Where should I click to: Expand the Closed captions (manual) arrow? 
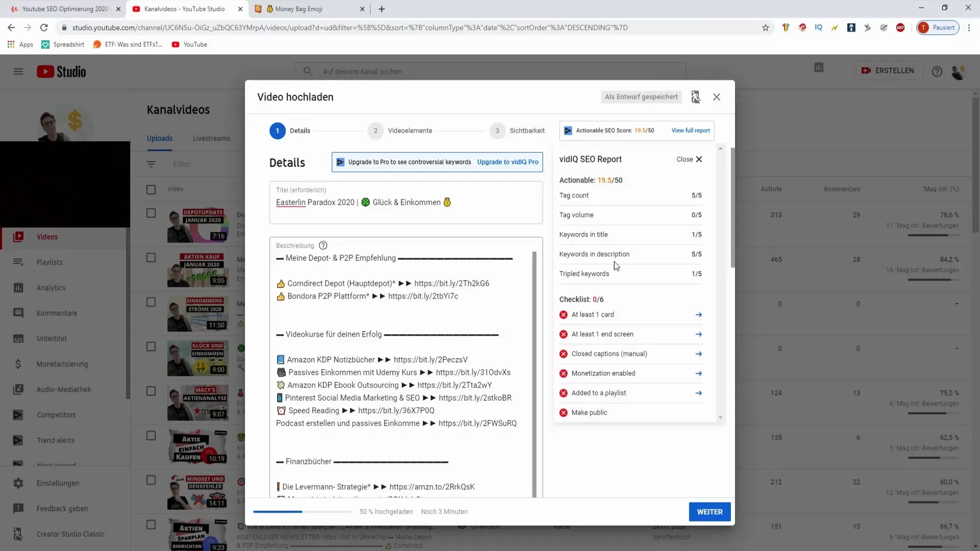pos(699,354)
